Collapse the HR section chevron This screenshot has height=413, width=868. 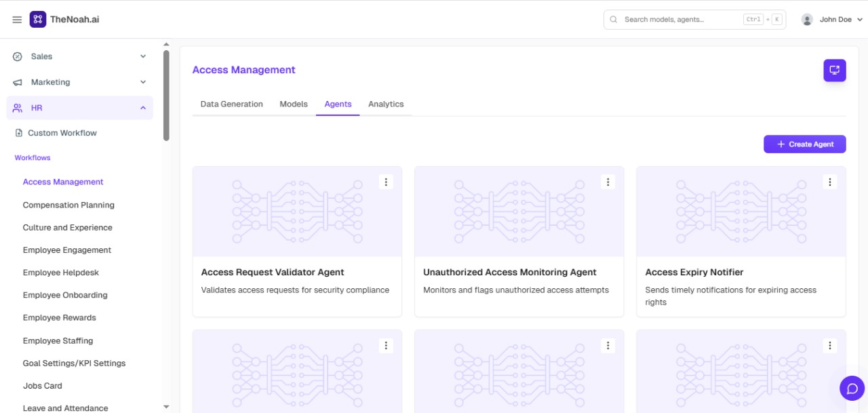tap(142, 107)
